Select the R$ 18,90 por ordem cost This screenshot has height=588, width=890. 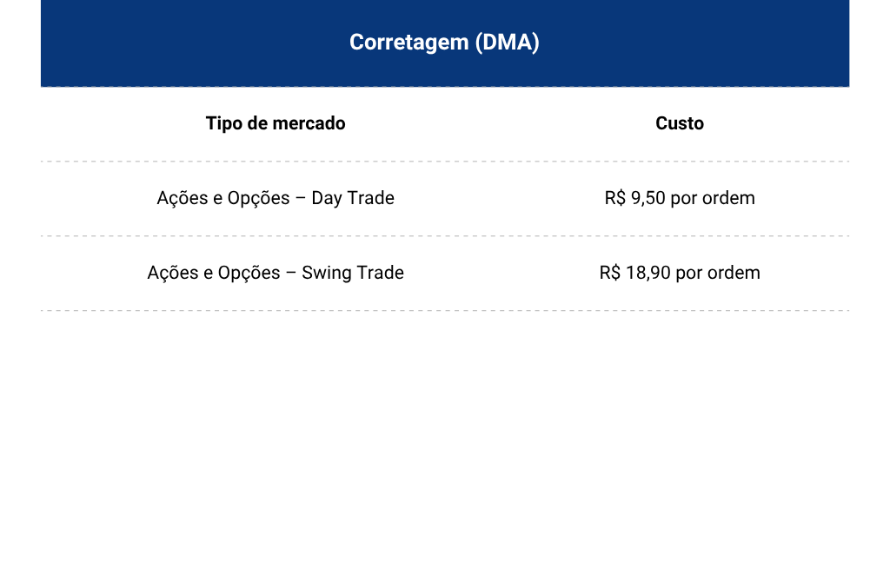[x=680, y=273]
